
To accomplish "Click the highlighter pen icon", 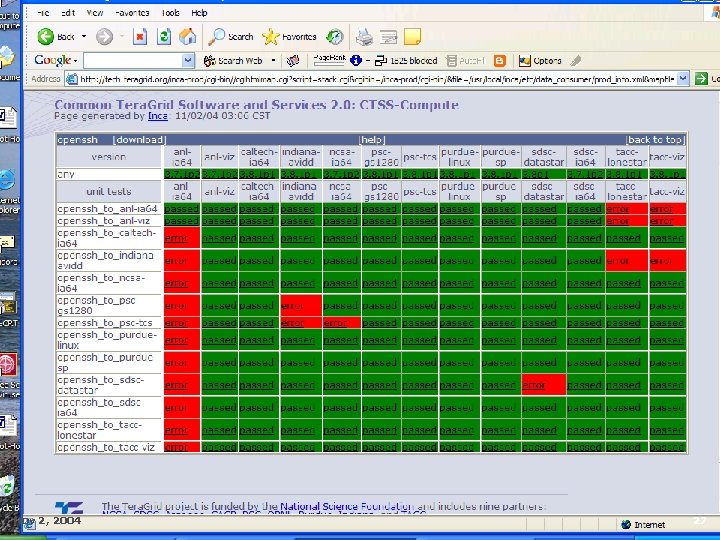I will [575, 61].
